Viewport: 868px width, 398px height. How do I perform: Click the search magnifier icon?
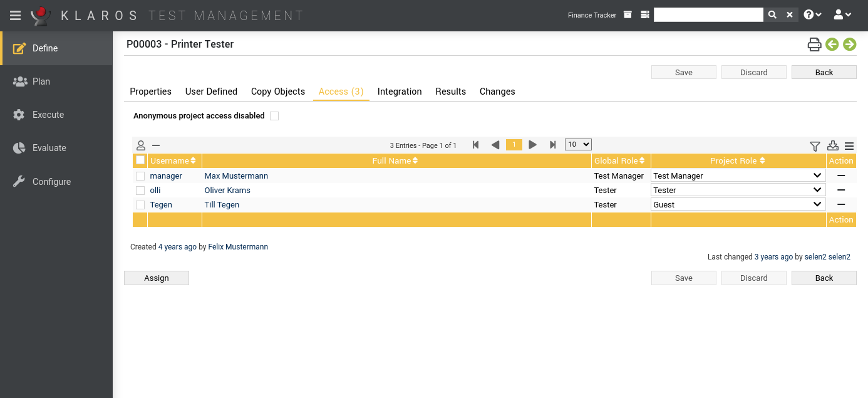point(772,15)
